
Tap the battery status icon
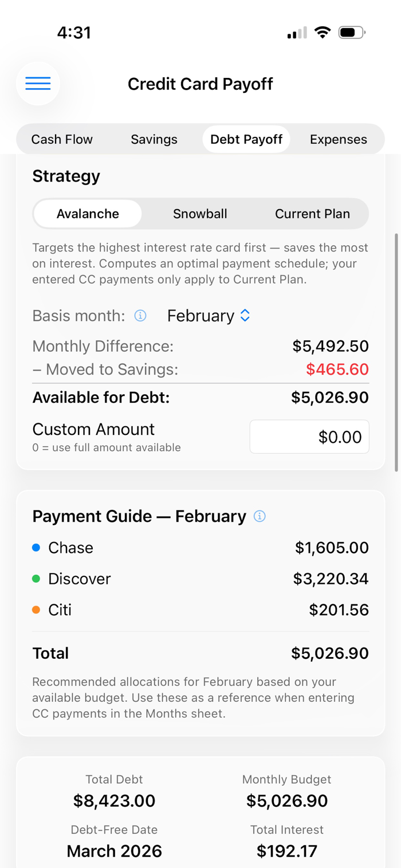[351, 33]
